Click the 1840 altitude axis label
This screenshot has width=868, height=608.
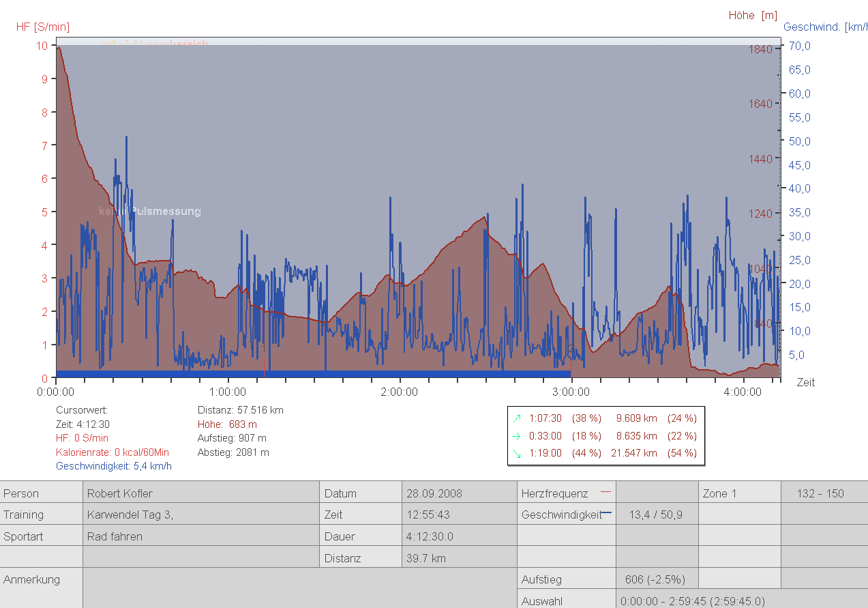click(760, 49)
